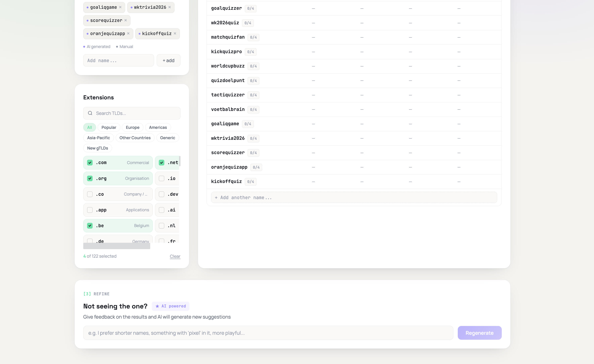Click the wktrivia2026 row in results table
594x364 pixels.
click(x=354, y=138)
